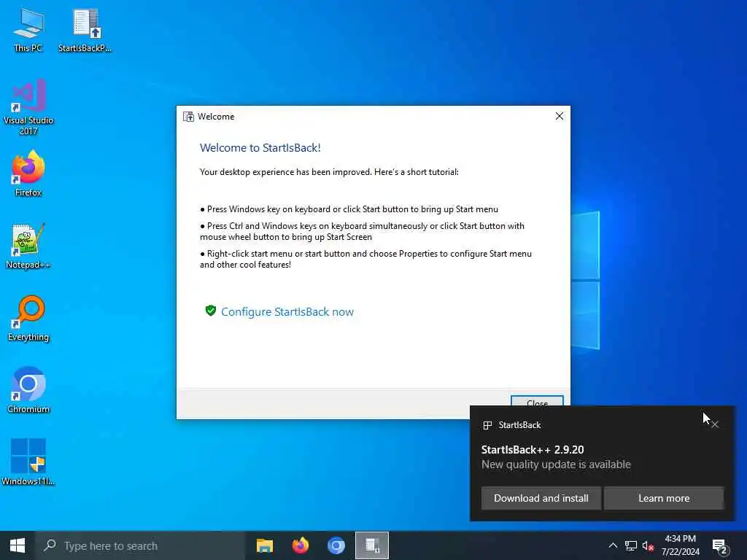Viewport: 747px width, 560px height.
Task: Open the StartIsBackP... installer icon on desktop
Action: (85, 30)
